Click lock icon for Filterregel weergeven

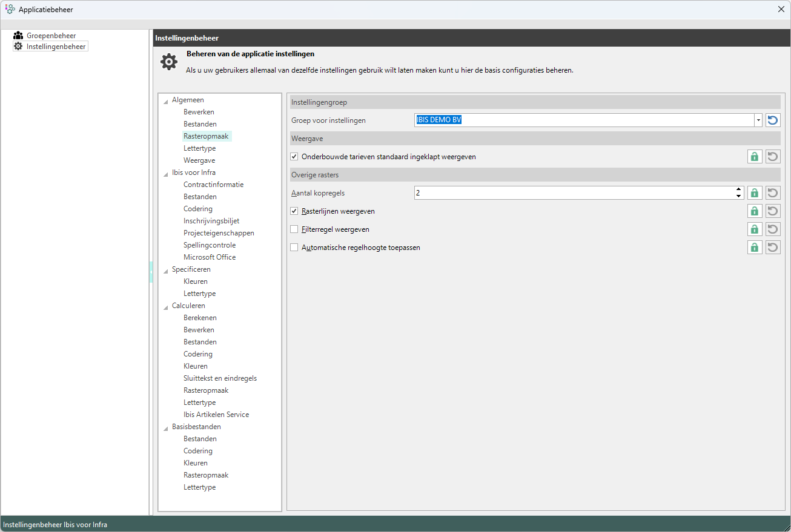coord(754,229)
